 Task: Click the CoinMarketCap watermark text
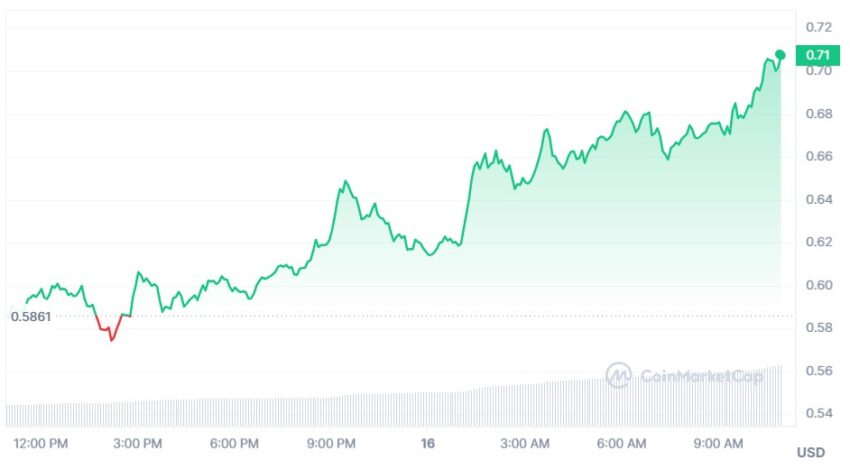pos(701,376)
